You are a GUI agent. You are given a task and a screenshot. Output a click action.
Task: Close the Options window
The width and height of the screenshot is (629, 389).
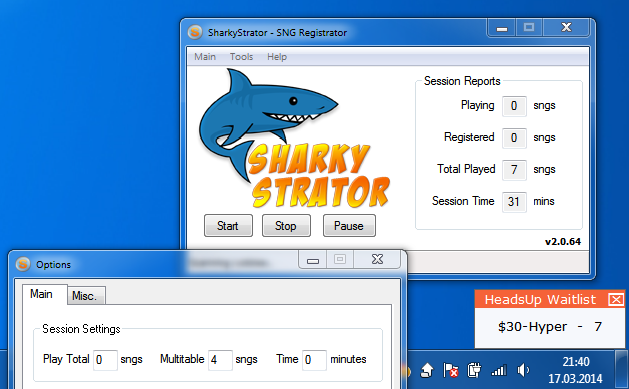tap(377, 259)
